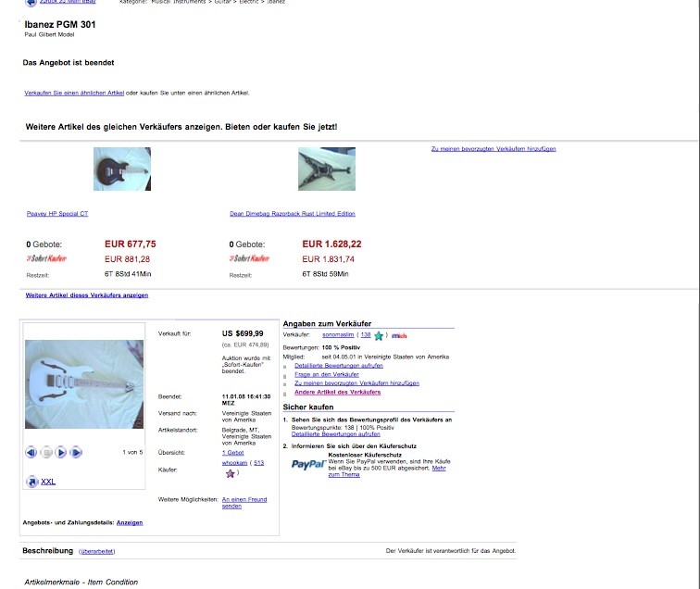This screenshot has width=700, height=589.
Task: Click '6T 8Std 59Min' remaining time
Action: pyautogui.click(x=325, y=274)
